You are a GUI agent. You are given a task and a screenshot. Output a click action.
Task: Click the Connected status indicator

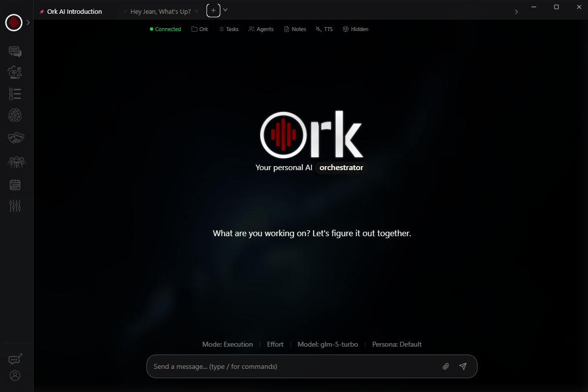166,29
